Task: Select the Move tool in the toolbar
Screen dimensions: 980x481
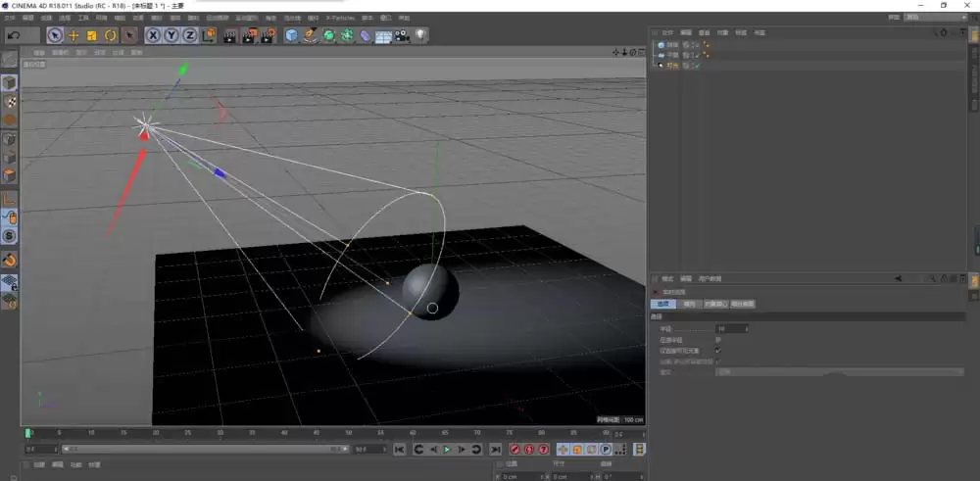Action: (x=73, y=35)
